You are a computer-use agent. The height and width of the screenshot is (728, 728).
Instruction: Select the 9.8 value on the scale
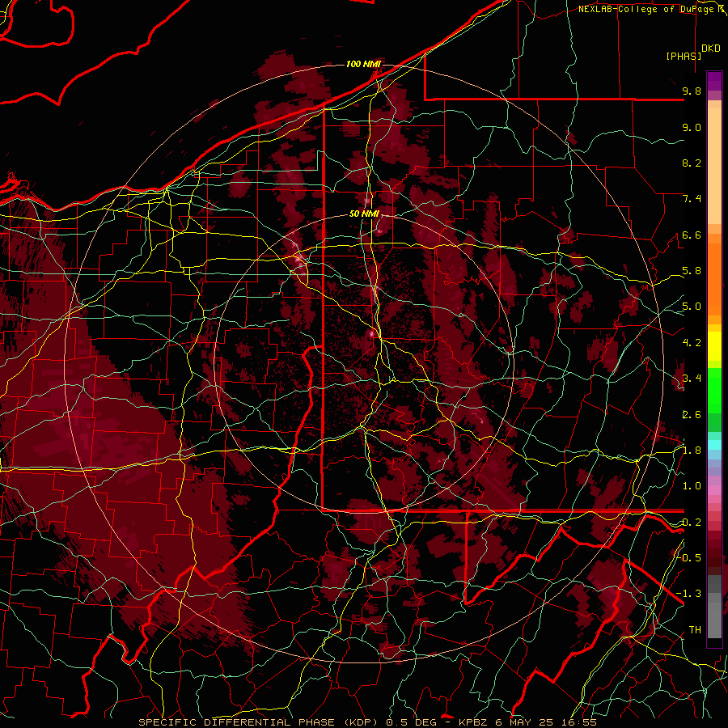(692, 91)
